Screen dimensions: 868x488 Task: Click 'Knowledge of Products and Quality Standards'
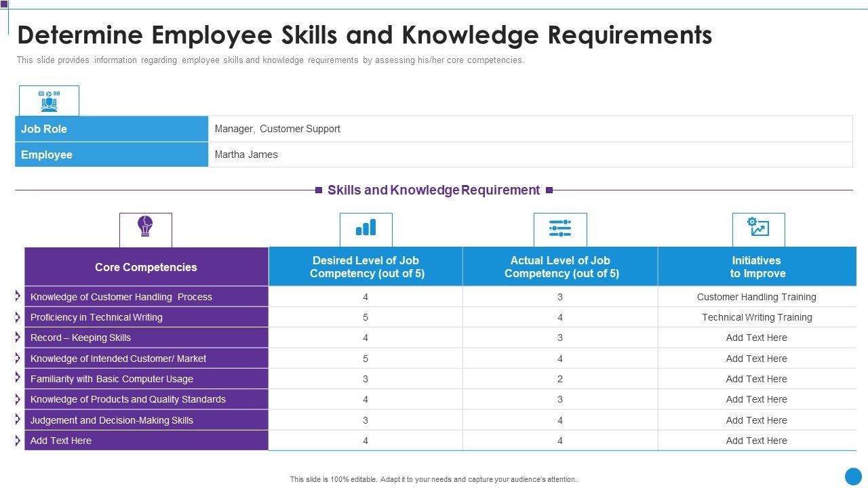click(128, 399)
